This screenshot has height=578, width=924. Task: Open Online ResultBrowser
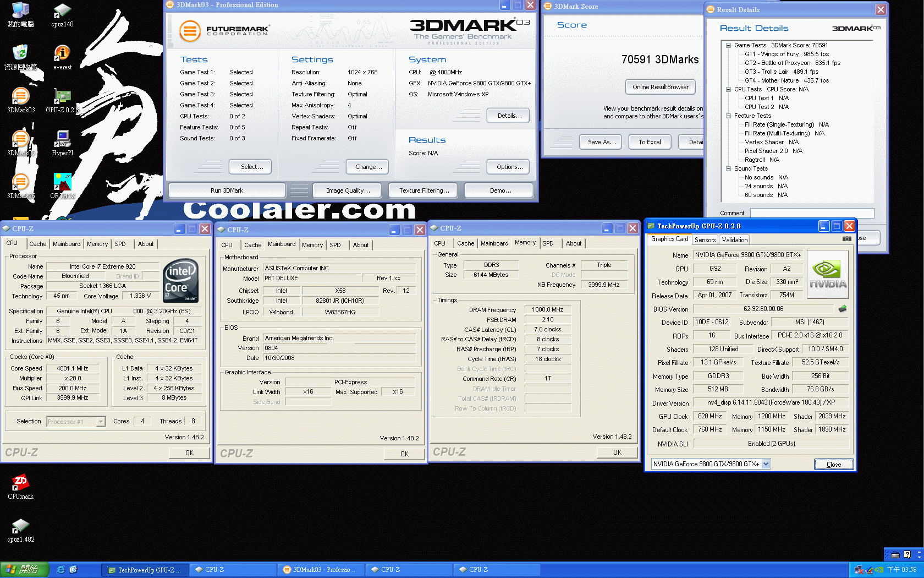point(660,87)
